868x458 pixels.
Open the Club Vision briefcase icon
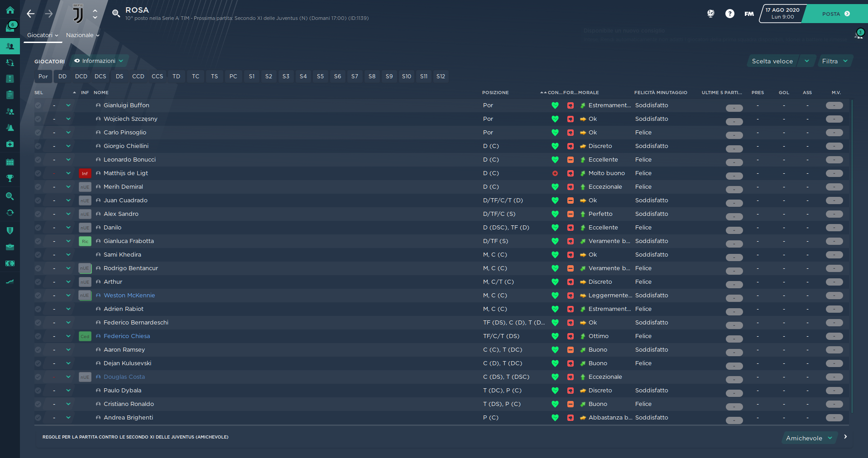[x=10, y=247]
